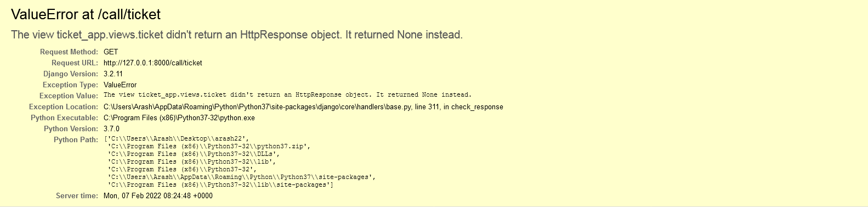This screenshot has width=868, height=207.
Task: Click the Python Path label
Action: tap(76, 140)
